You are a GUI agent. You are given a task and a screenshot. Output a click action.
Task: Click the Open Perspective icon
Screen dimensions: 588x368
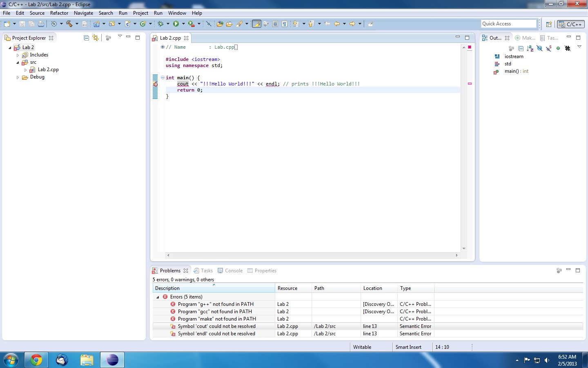549,24
